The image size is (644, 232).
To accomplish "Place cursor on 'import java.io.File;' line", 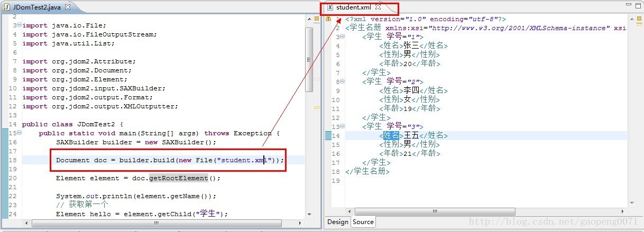I will click(64, 25).
